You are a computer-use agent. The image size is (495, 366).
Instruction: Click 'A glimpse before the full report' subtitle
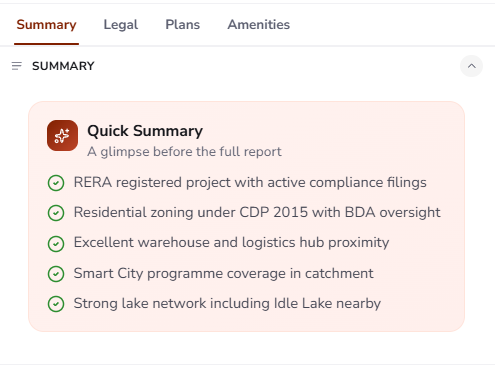coord(184,152)
